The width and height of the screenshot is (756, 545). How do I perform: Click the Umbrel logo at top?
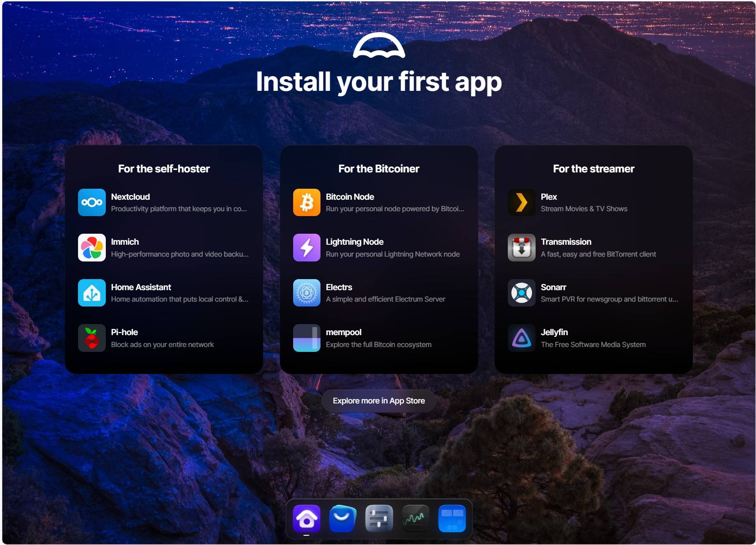click(379, 45)
